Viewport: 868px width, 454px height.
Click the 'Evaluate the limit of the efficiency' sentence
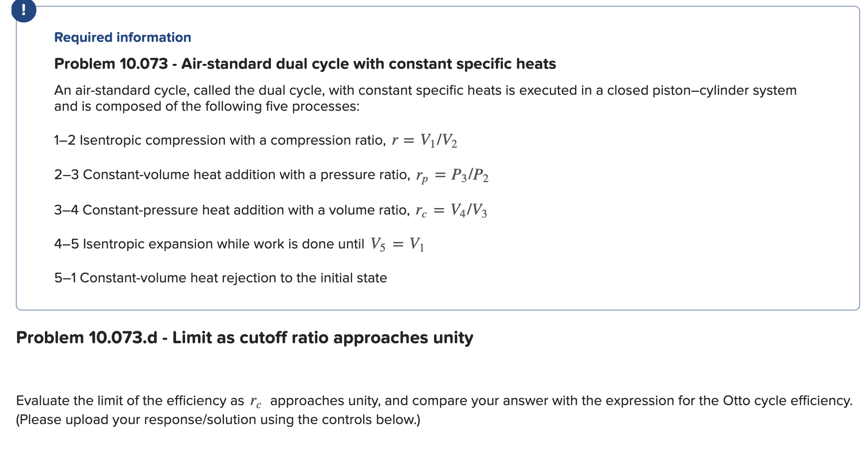pyautogui.click(x=434, y=401)
